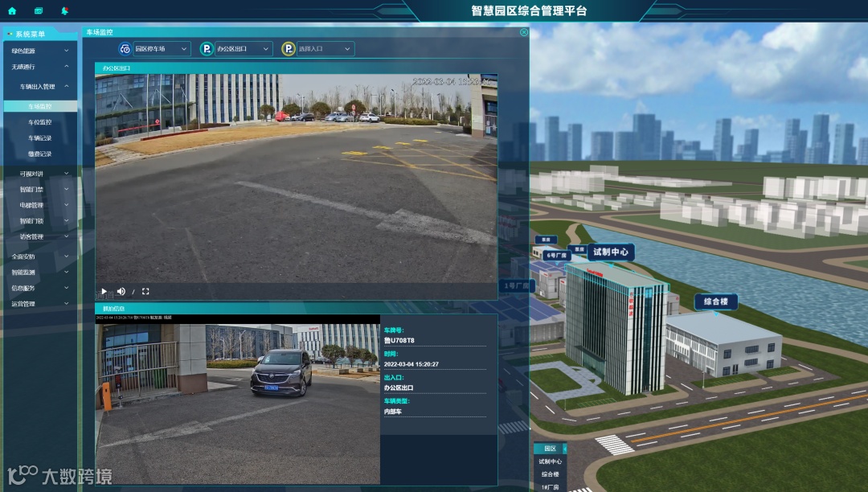Collapse the location list arrow beside 园区
868x492 pixels.
click(x=565, y=449)
